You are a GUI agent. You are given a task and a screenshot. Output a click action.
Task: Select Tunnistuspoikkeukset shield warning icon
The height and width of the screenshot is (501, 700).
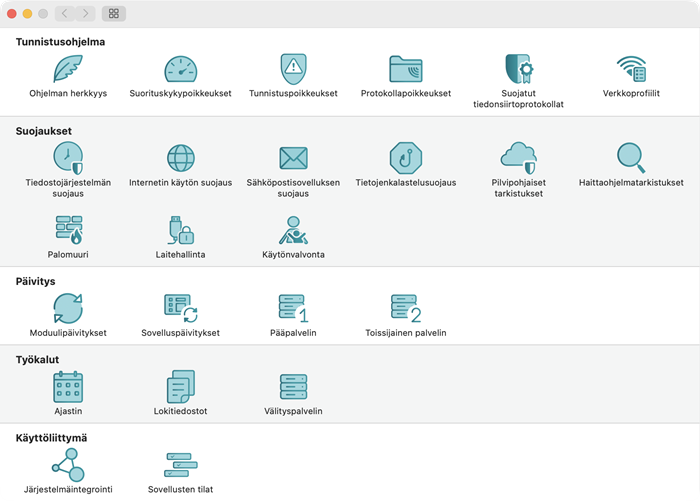pos(293,69)
